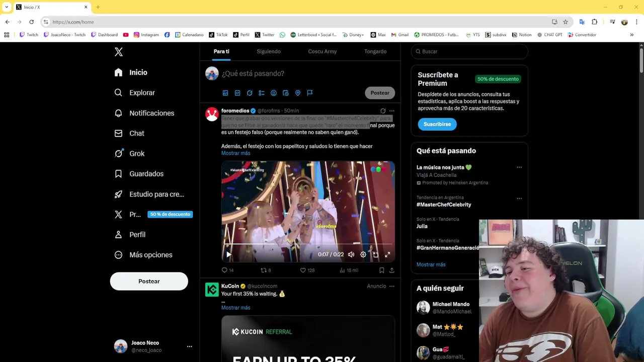Bookmark the foromedios tweet

pyautogui.click(x=381, y=270)
